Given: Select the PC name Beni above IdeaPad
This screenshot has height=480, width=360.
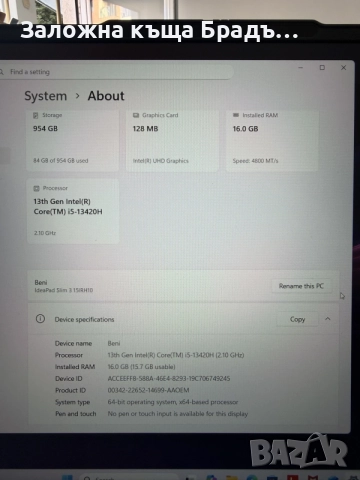Looking at the screenshot, I should pos(41,282).
